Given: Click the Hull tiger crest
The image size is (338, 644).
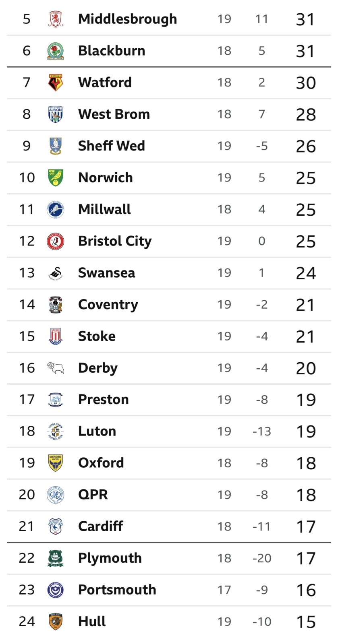Looking at the screenshot, I should point(56,621).
